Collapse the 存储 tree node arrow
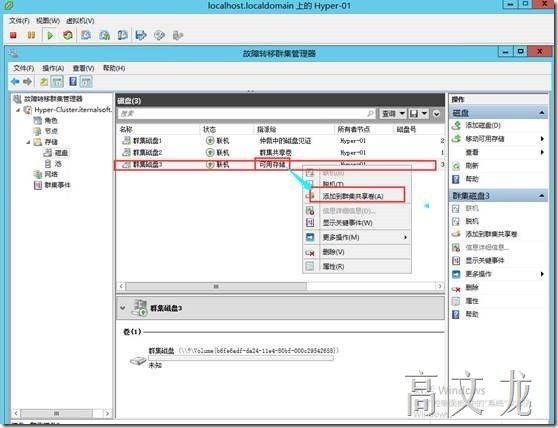 pyautogui.click(x=28, y=142)
